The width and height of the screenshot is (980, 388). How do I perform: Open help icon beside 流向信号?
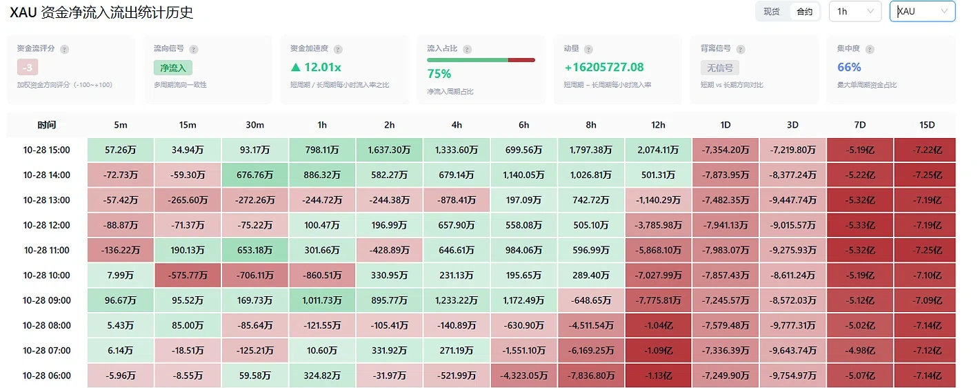tap(194, 49)
